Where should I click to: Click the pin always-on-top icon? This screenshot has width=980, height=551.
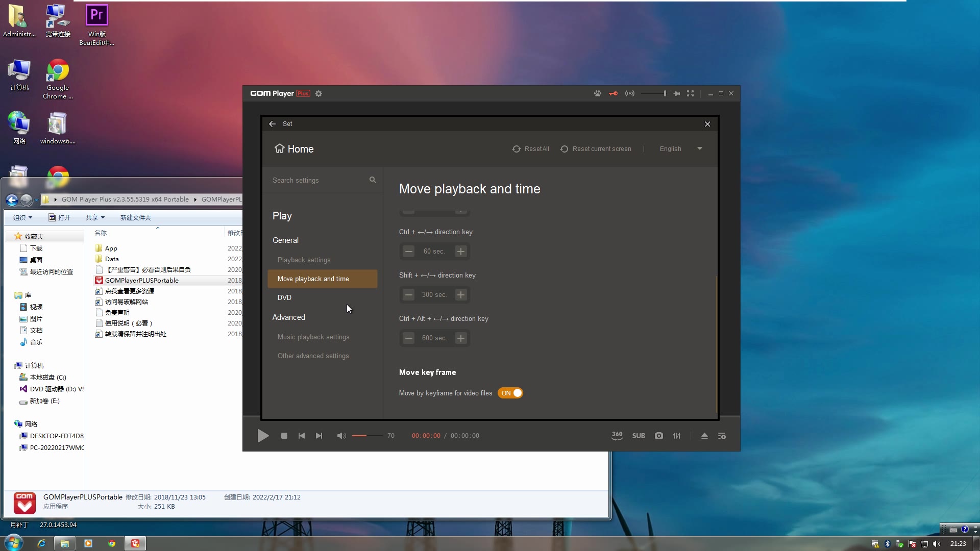(x=677, y=93)
